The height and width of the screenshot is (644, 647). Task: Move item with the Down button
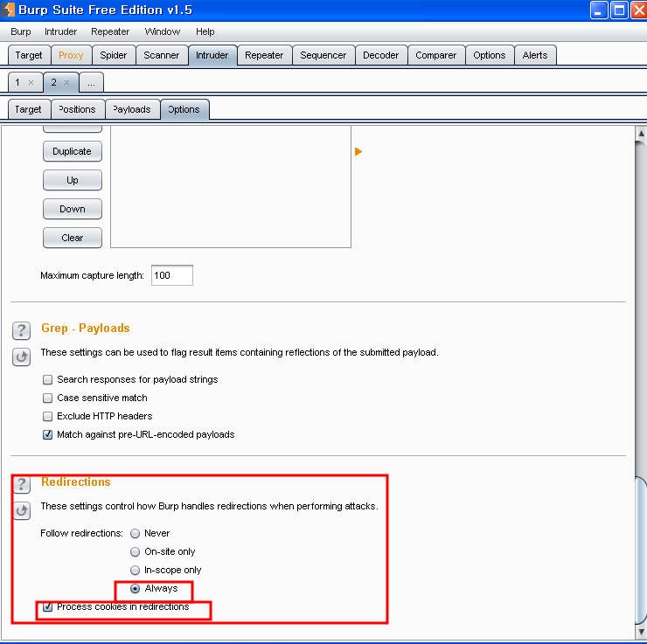coord(73,209)
